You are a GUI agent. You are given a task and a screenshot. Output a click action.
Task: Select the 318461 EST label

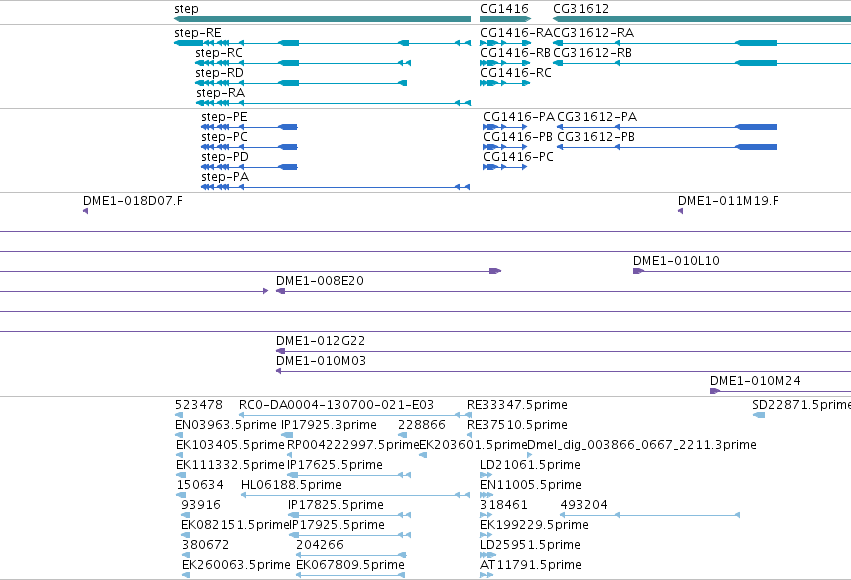(x=504, y=505)
